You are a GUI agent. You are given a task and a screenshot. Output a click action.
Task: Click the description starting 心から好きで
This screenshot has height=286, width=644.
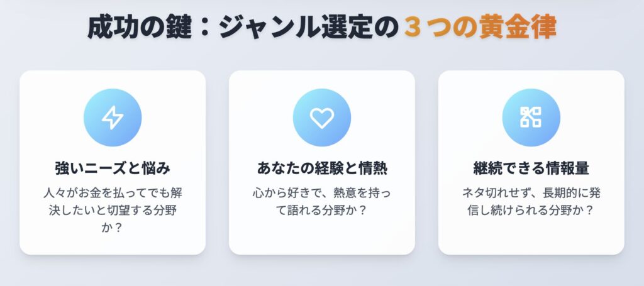tap(322, 202)
